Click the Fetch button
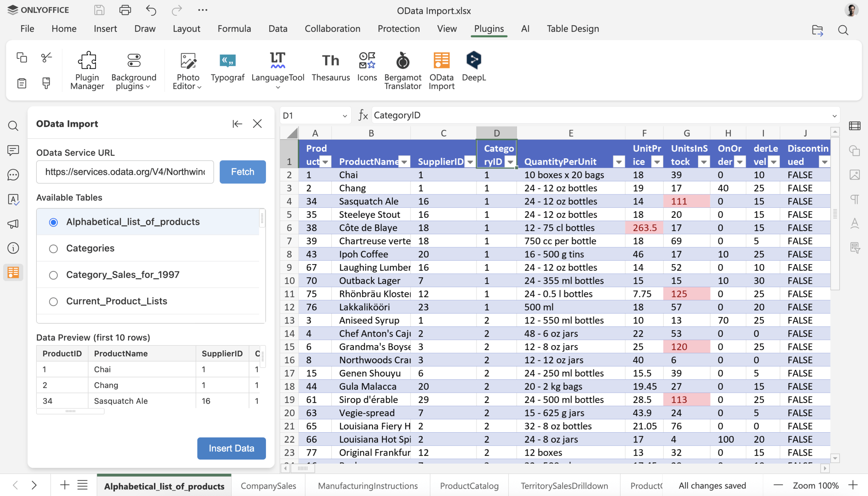Screen dimensions: 868x496 pos(243,172)
